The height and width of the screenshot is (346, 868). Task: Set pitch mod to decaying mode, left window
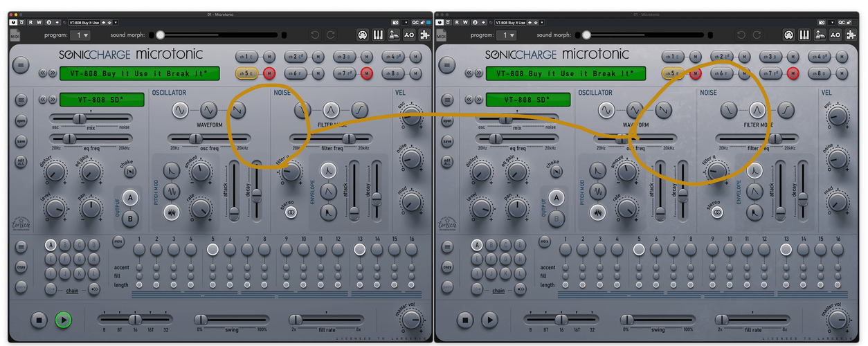coord(171,170)
